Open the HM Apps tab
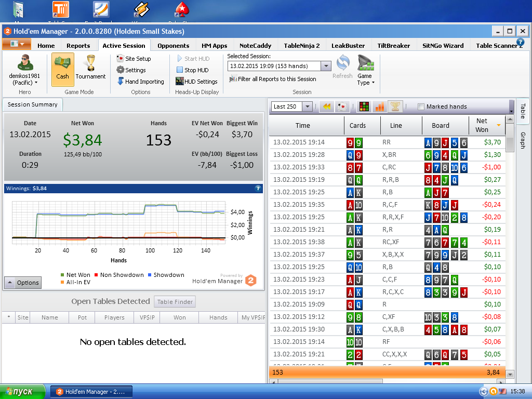Viewport: 532px width, 399px height. (214, 46)
